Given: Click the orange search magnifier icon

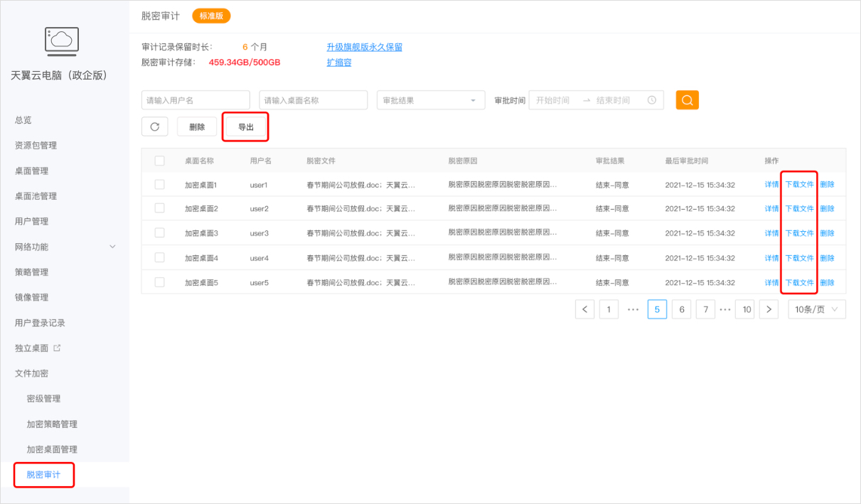Looking at the screenshot, I should click(x=687, y=100).
